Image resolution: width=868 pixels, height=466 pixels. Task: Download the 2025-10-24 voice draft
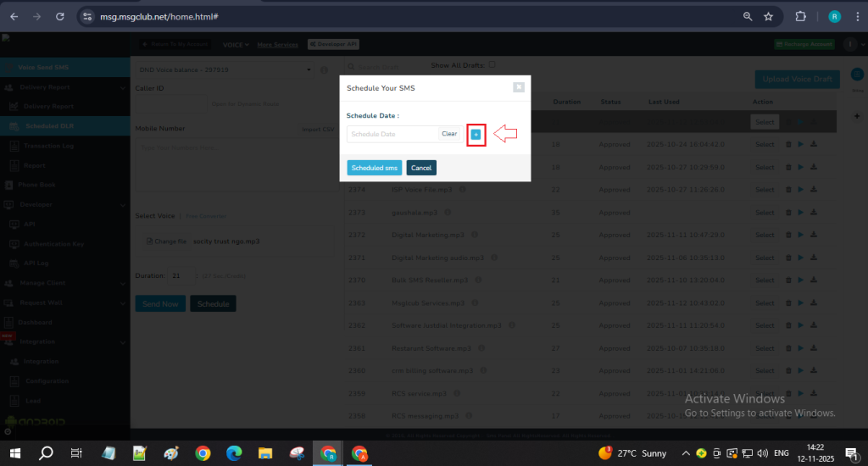(814, 145)
